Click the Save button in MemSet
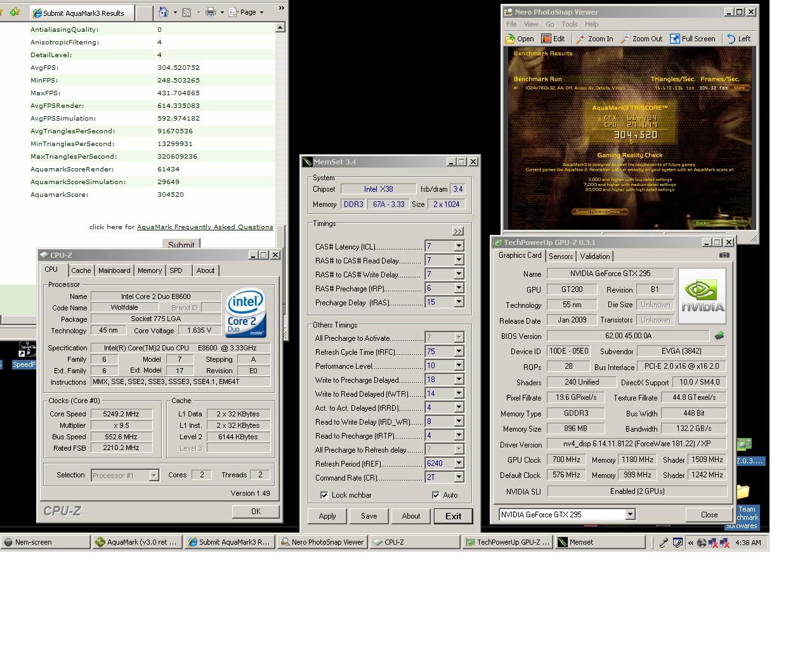 tap(369, 516)
